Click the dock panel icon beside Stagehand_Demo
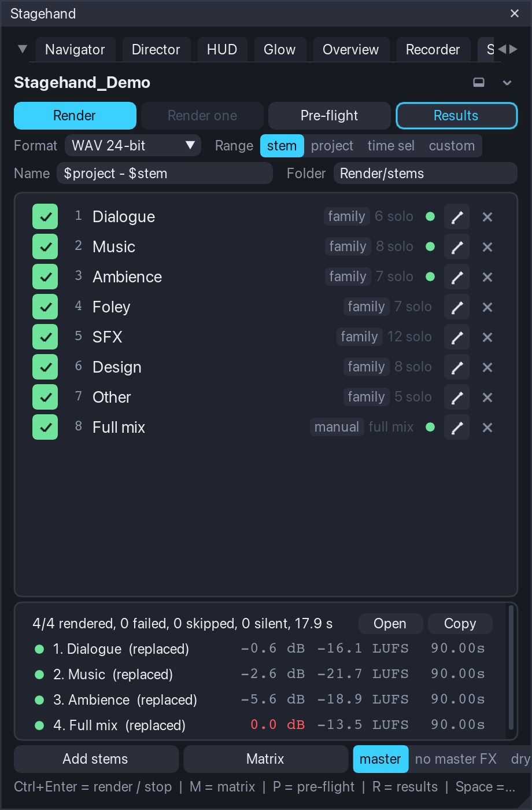 pyautogui.click(x=479, y=82)
